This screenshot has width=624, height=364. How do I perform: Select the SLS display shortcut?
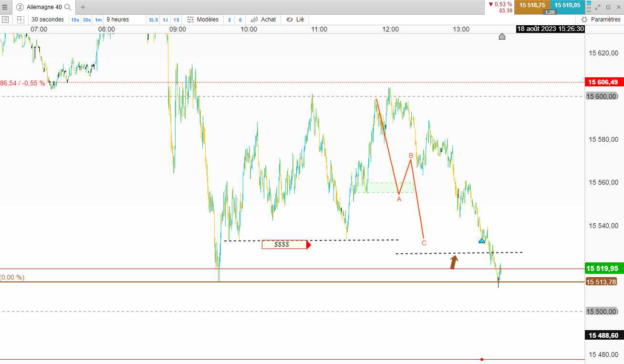click(x=154, y=20)
